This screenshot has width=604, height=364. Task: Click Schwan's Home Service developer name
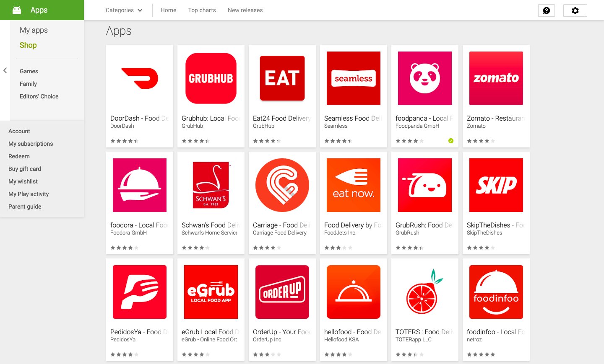tap(209, 233)
